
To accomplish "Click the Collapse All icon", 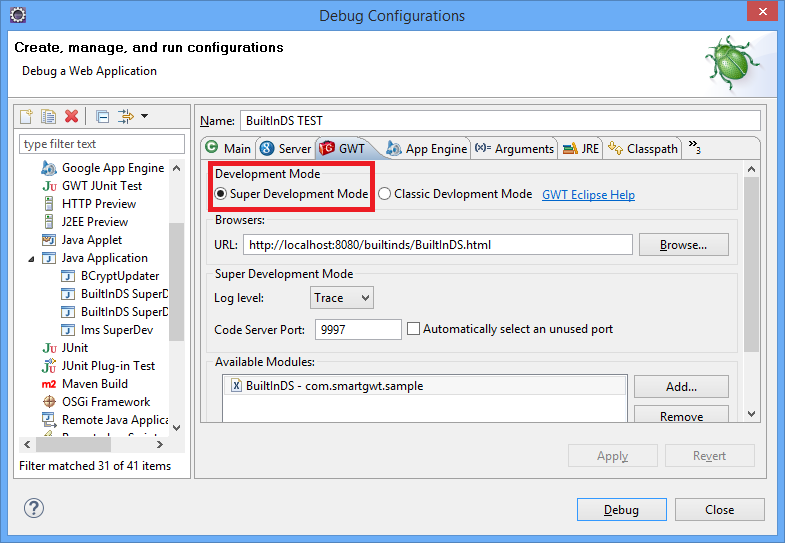I will [x=103, y=117].
